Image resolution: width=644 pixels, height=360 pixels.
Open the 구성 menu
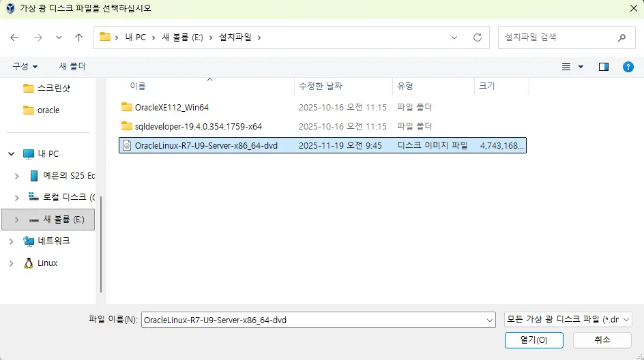pyautogui.click(x=25, y=66)
